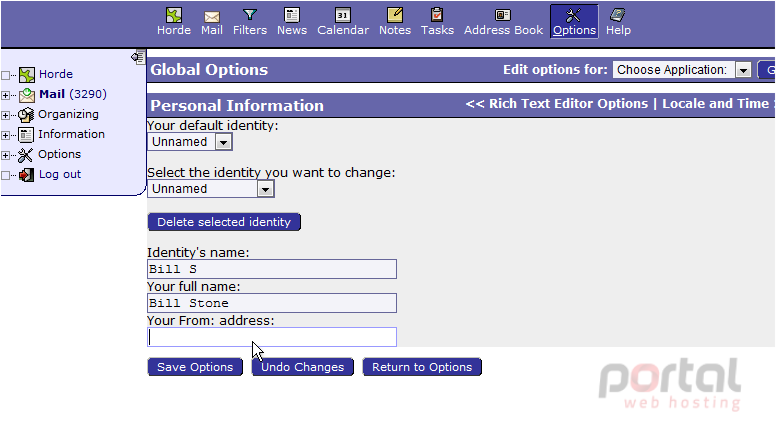Select Tasks label in top menu

tap(437, 30)
